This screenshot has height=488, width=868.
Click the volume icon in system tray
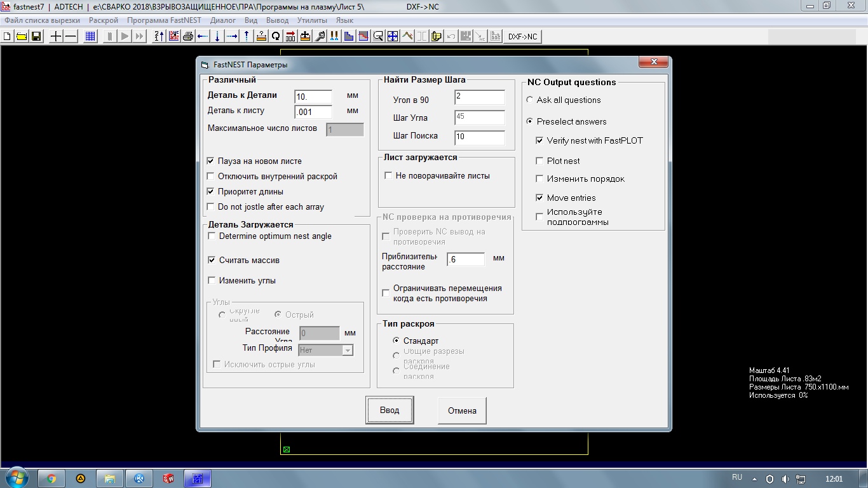pyautogui.click(x=785, y=479)
